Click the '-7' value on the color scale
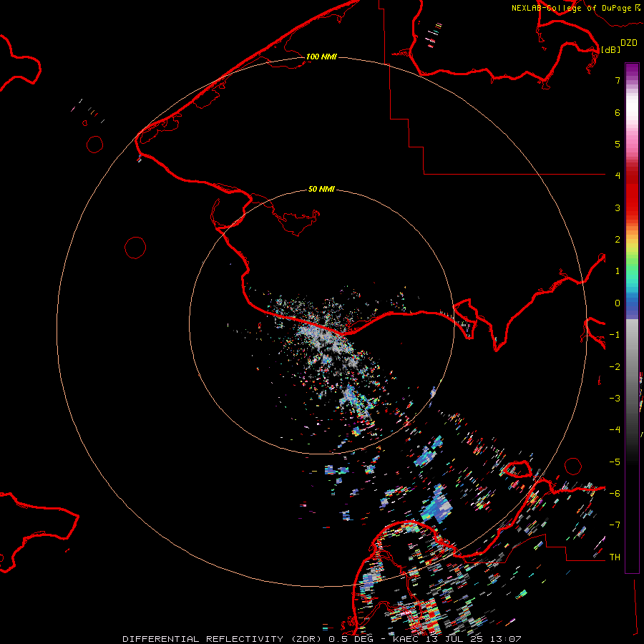Image resolution: width=644 pixels, height=644 pixels. [x=615, y=525]
